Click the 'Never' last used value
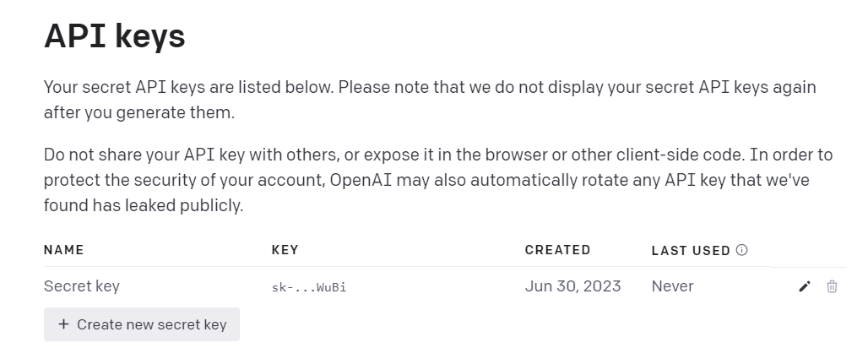Screen dimensions: 868x359 (672, 286)
